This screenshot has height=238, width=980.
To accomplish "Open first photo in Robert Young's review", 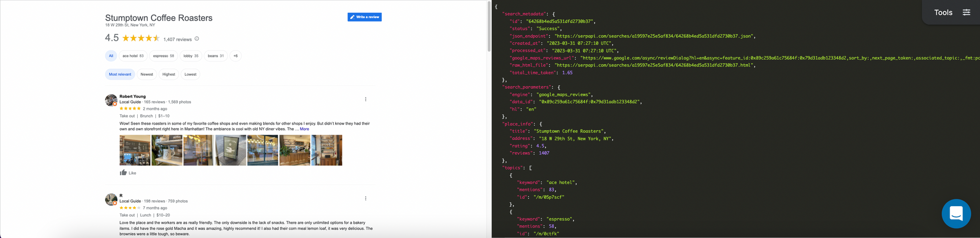I will [135, 150].
